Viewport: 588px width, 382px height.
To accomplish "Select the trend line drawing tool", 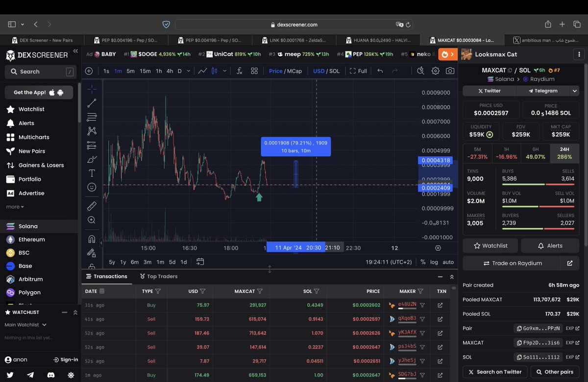I will [x=92, y=103].
